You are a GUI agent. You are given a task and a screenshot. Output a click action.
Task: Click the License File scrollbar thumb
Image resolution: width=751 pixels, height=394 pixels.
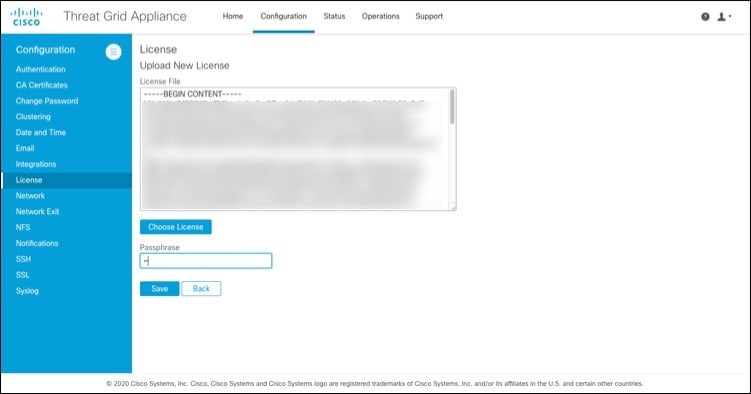coord(452,107)
